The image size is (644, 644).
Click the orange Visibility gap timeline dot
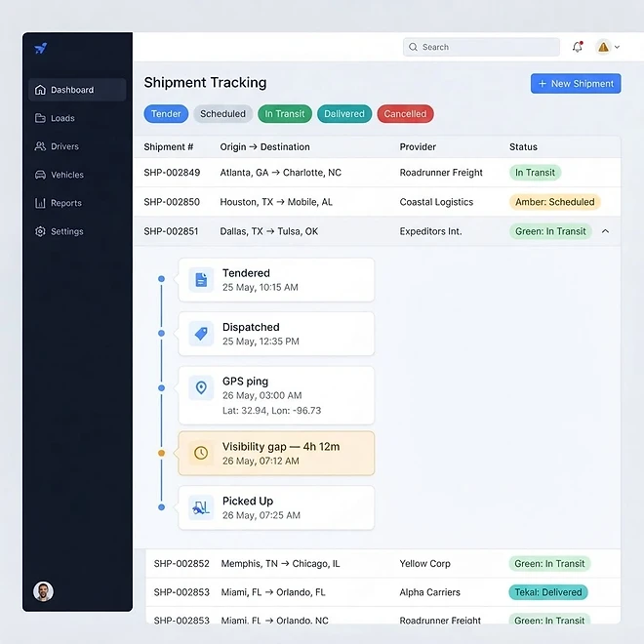(x=161, y=454)
